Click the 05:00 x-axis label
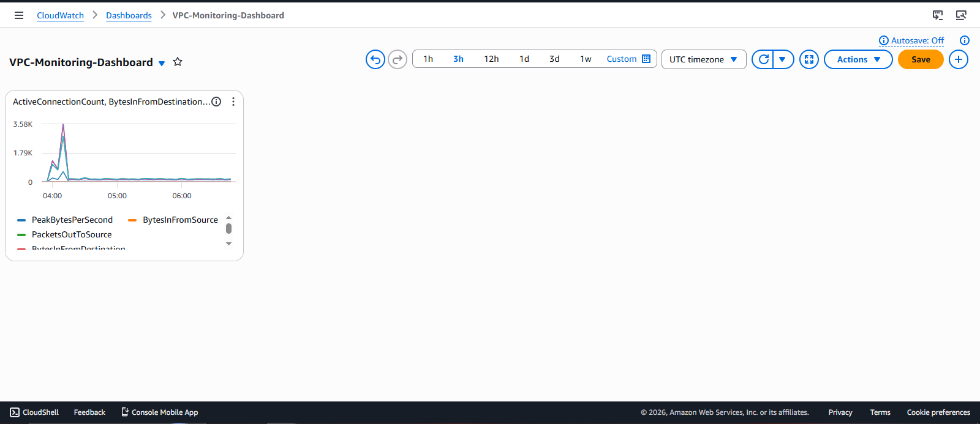 117,196
